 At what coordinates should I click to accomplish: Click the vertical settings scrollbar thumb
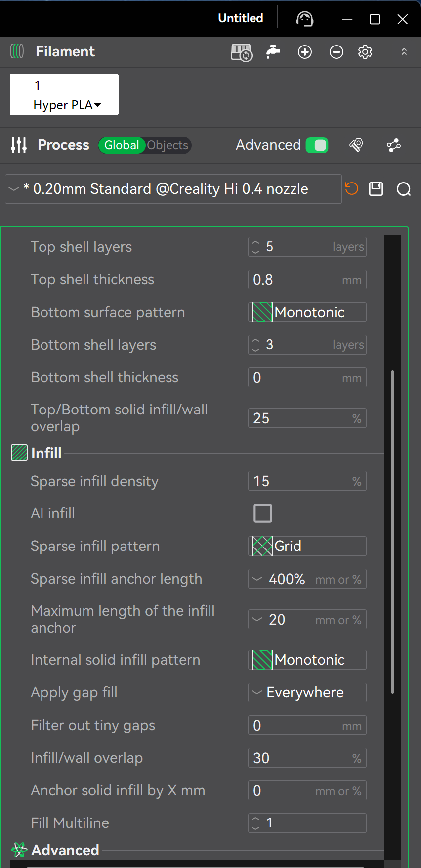click(393, 532)
